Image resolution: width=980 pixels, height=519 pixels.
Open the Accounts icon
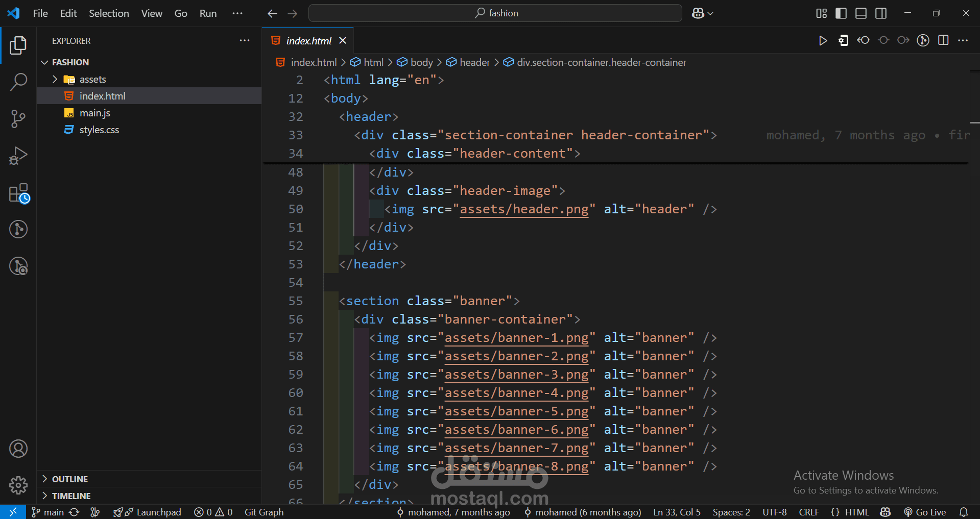pos(18,449)
